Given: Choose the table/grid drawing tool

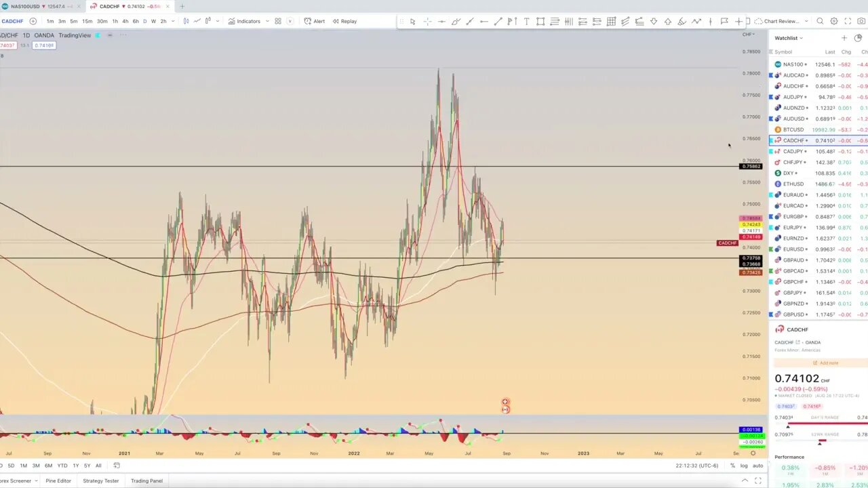Looking at the screenshot, I should coord(611,21).
